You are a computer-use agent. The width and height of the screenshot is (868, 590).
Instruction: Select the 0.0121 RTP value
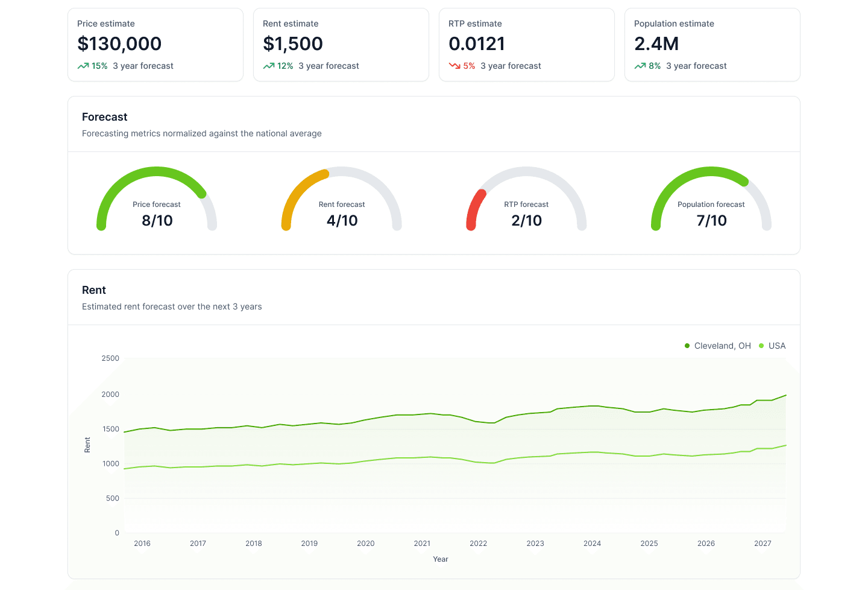coord(477,43)
